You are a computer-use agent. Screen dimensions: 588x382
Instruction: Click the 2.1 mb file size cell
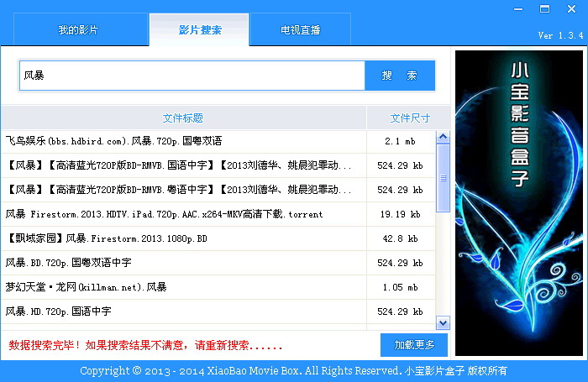click(401, 141)
